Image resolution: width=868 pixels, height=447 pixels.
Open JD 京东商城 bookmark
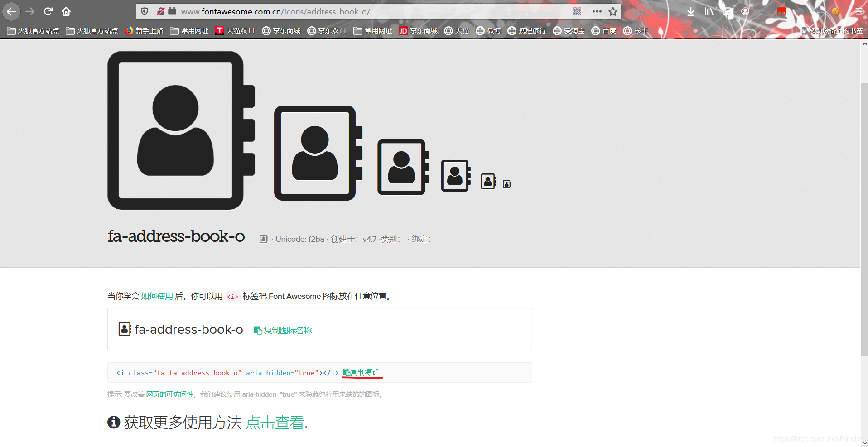418,31
